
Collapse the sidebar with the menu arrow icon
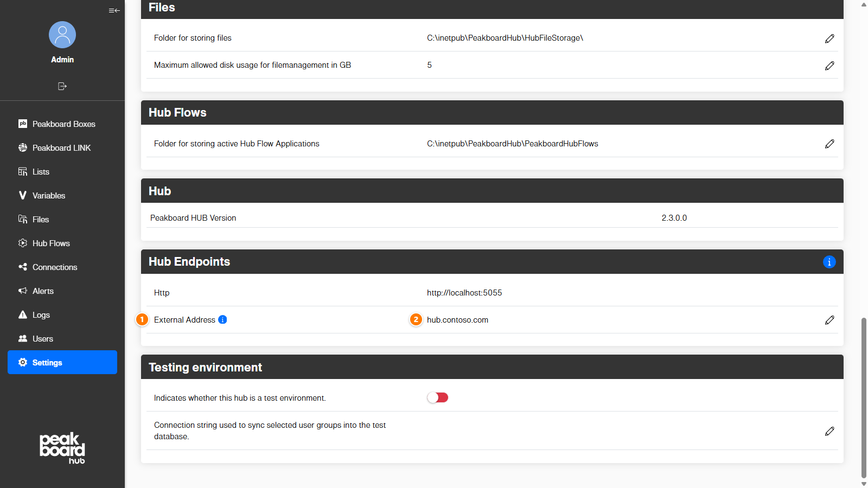pos(114,10)
